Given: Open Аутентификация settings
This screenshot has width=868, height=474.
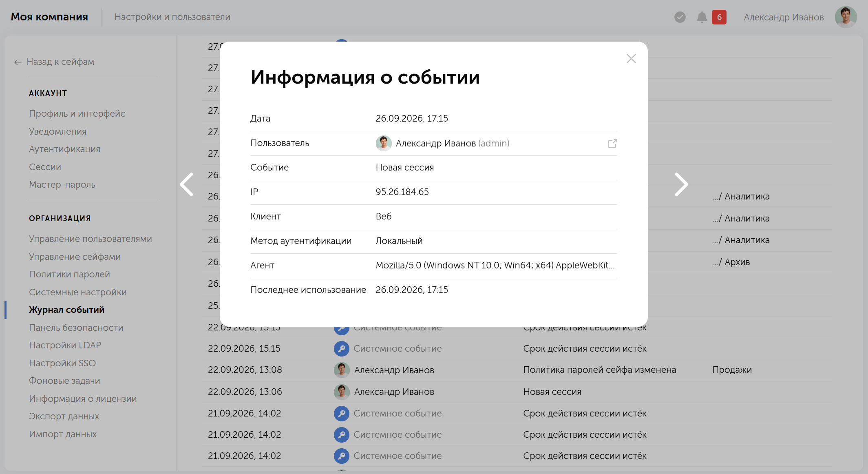Looking at the screenshot, I should pos(64,149).
